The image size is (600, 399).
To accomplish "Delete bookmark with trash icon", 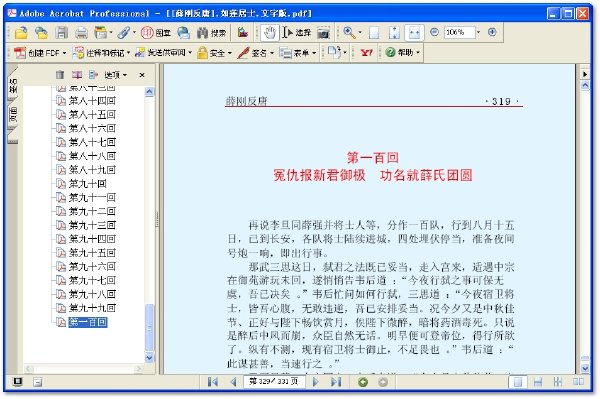I will (60, 75).
